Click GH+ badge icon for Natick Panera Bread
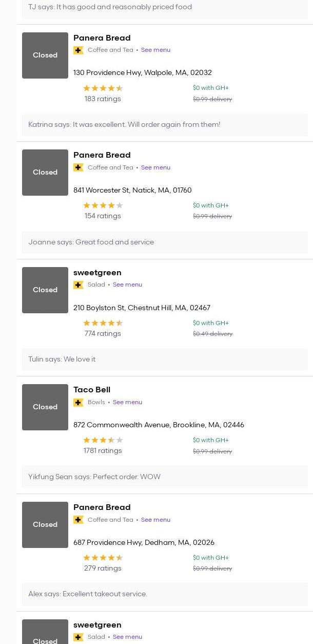This screenshot has width=313, height=644. click(x=79, y=167)
